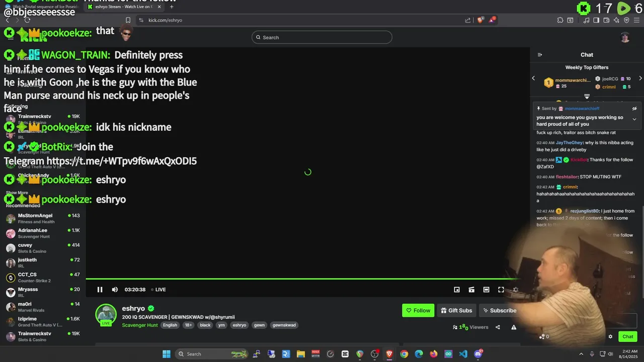Image resolution: width=644 pixels, height=362 pixels.
Task: Mute the stream volume speaker icon
Action: [x=115, y=290]
